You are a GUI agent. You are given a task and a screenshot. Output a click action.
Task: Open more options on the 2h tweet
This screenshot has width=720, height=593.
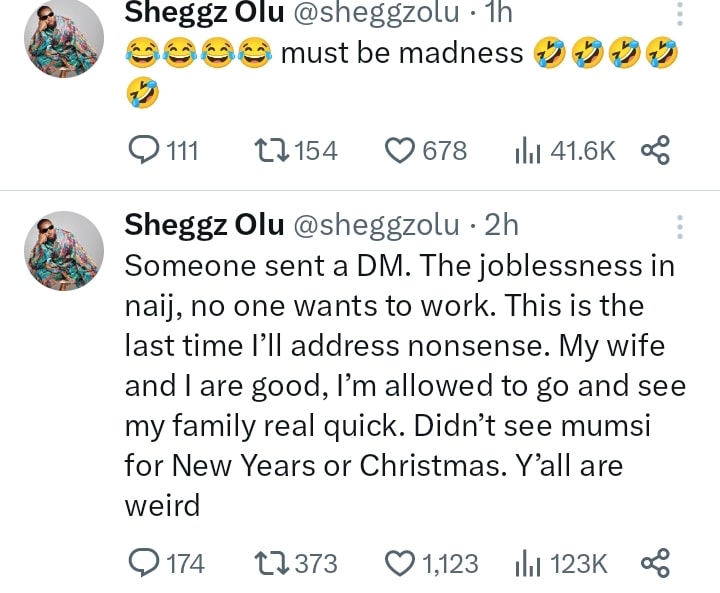[x=681, y=226]
